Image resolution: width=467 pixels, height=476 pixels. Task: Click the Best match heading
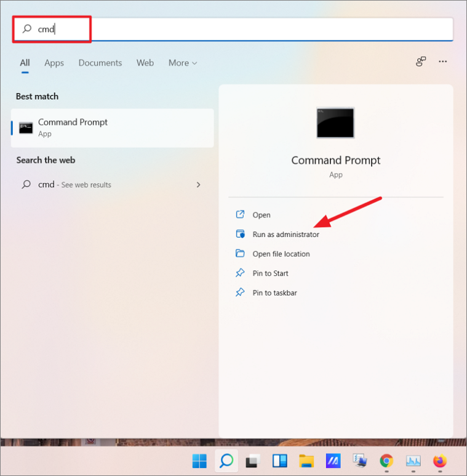coord(37,97)
